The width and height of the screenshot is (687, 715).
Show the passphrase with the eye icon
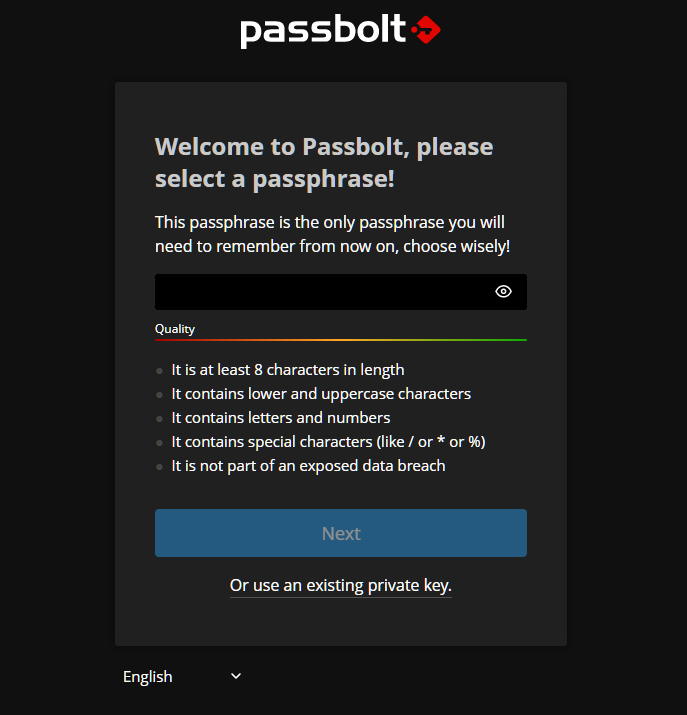point(503,291)
